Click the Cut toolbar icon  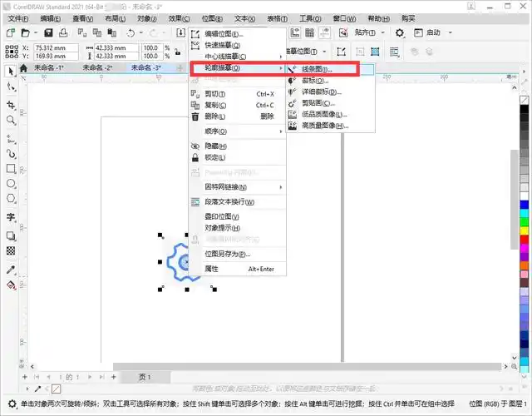point(81,32)
